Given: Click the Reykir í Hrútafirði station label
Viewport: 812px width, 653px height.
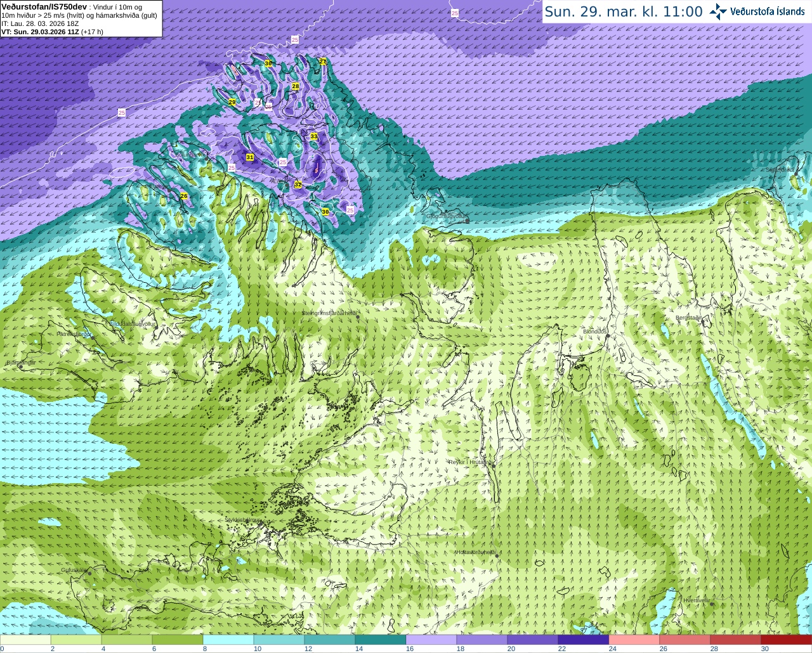Looking at the screenshot, I should [x=469, y=462].
